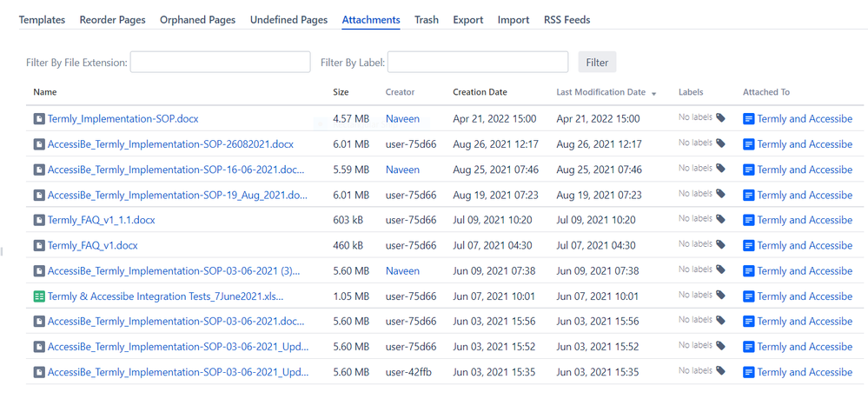This screenshot has width=868, height=399.
Task: Switch to the Export tab
Action: click(x=467, y=20)
